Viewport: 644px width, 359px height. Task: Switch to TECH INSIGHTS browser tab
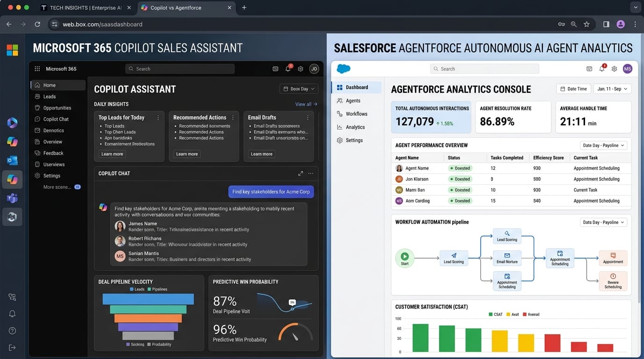[x=85, y=8]
